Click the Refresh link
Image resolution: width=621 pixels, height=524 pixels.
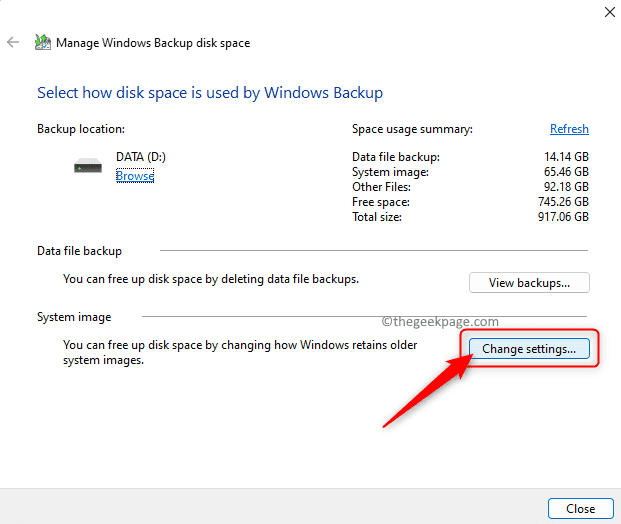pyautogui.click(x=569, y=129)
